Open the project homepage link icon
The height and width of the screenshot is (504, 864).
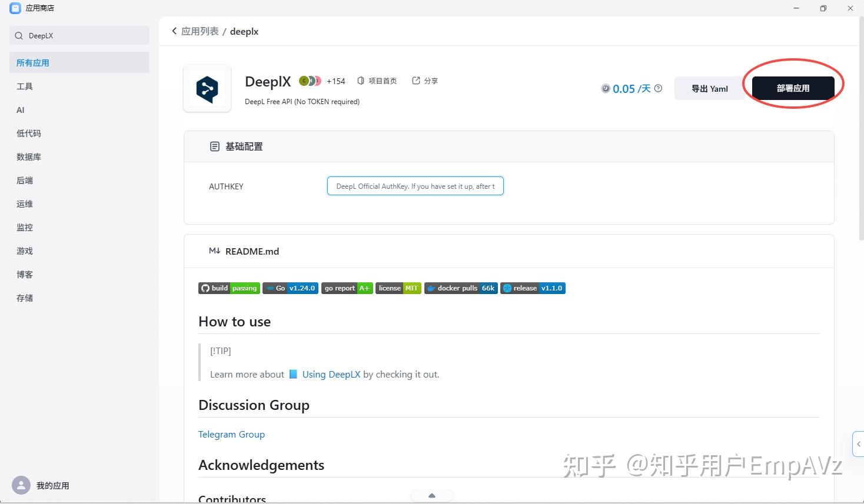[x=361, y=81]
